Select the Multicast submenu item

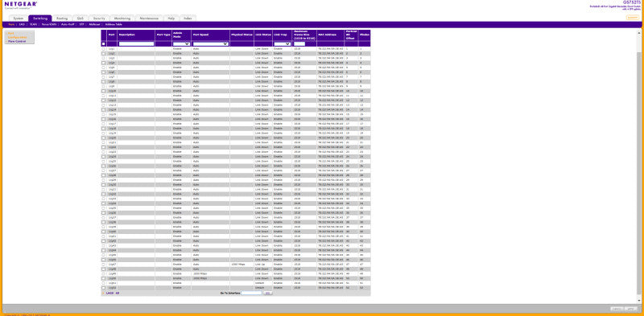point(94,25)
